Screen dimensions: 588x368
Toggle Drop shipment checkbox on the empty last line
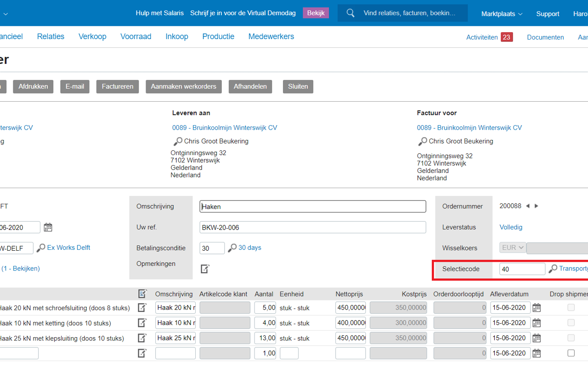pyautogui.click(x=571, y=353)
